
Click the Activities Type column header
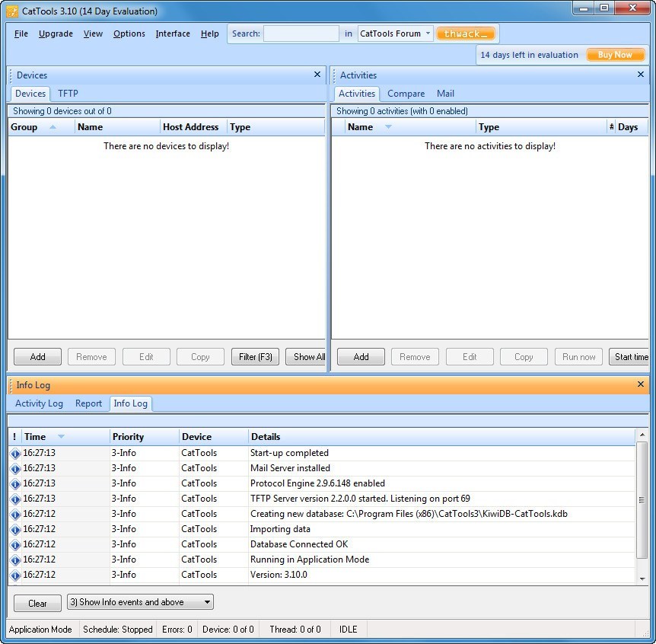point(541,127)
